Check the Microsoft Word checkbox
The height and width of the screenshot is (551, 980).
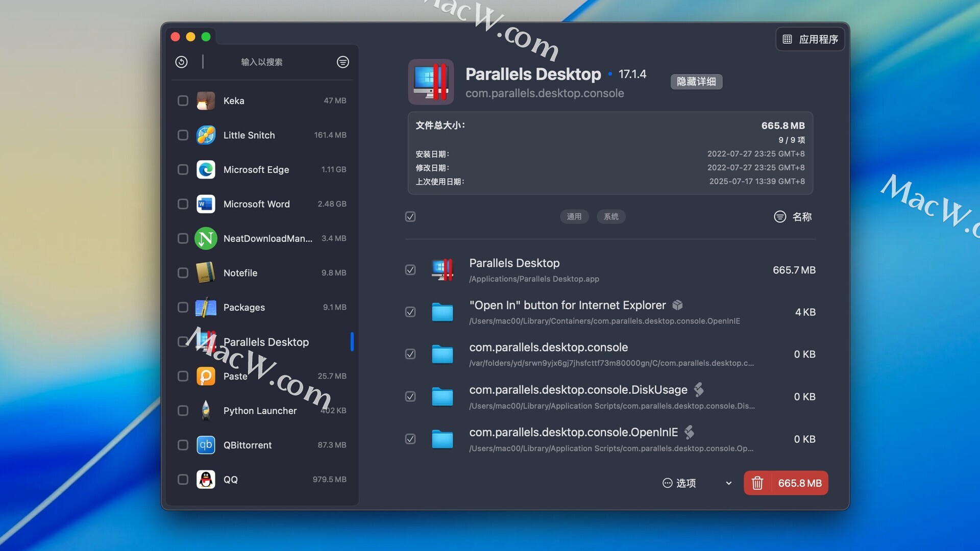coord(183,204)
